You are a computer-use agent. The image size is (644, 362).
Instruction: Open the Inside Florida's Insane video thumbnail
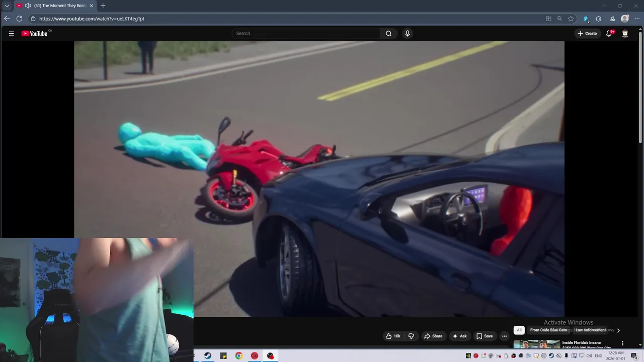pos(537,344)
